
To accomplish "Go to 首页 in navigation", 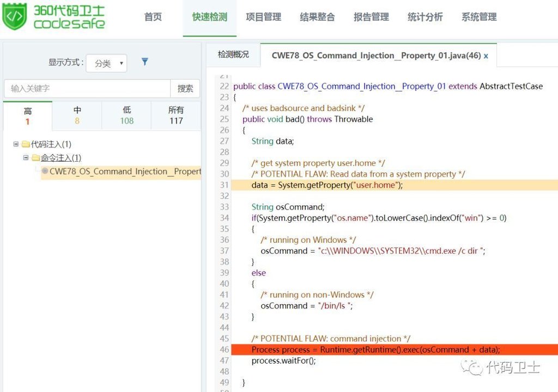I will coord(153,17).
